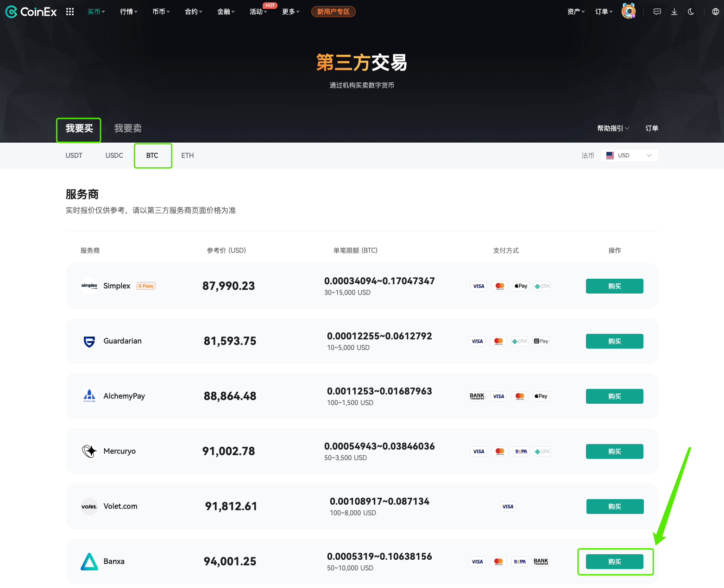
Task: Click the Mercuryo provider logo
Action: 89,451
